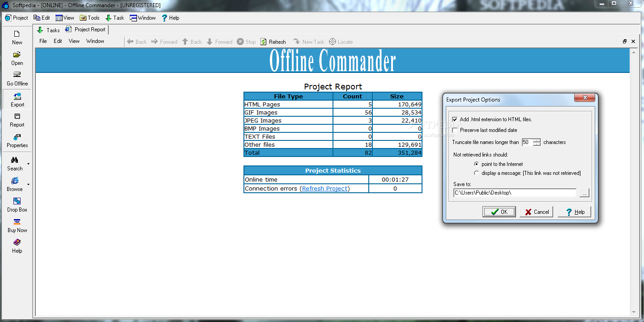The height and width of the screenshot is (322, 644).
Task: Click the Forward arrow next to Back
Action: point(164,42)
